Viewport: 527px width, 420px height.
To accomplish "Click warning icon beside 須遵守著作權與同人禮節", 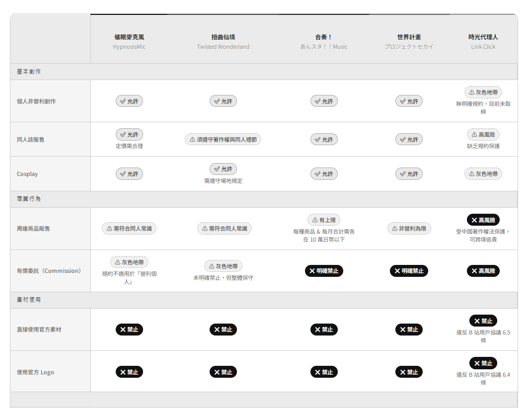I will pos(193,140).
